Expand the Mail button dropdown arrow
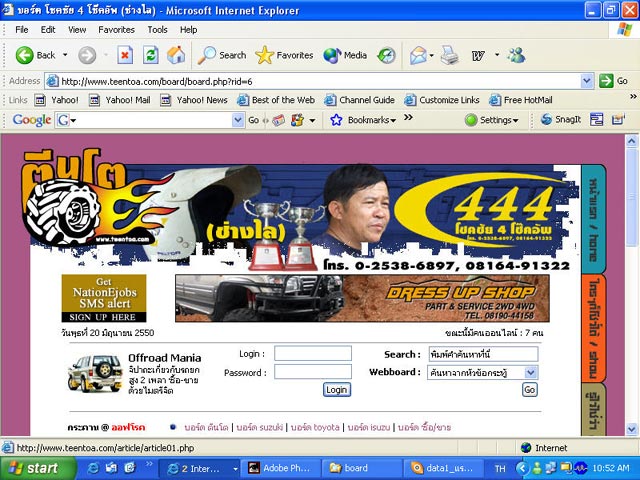 pyautogui.click(x=431, y=55)
